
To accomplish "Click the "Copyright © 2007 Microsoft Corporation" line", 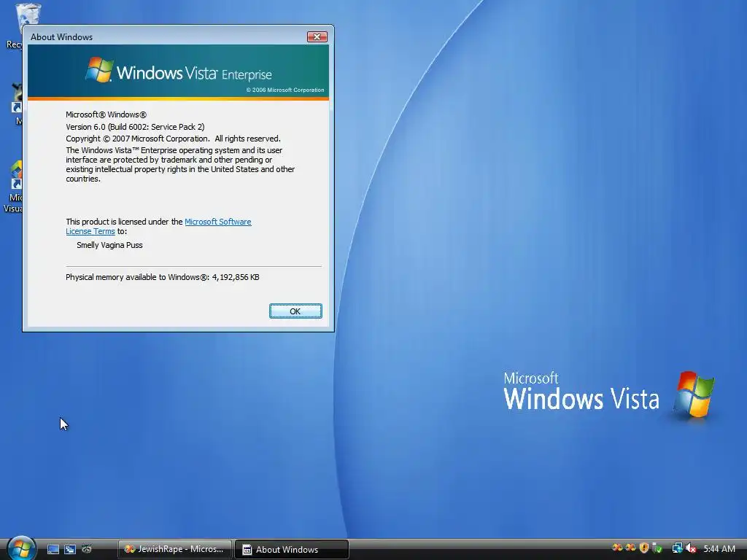I will [x=173, y=139].
